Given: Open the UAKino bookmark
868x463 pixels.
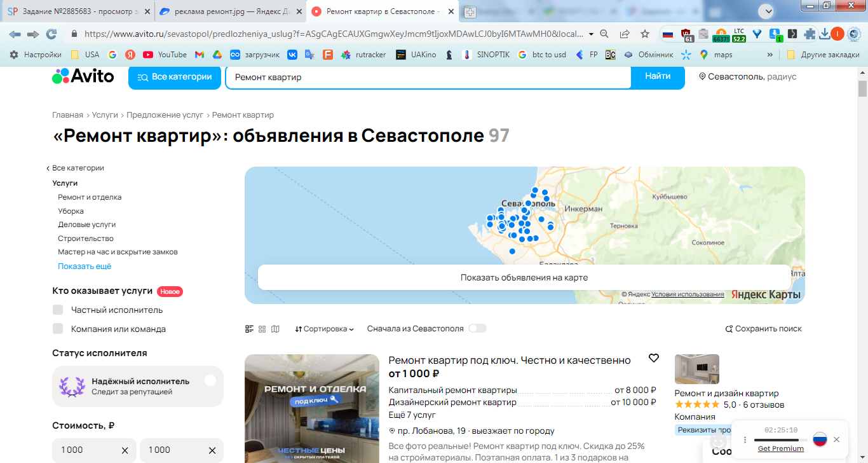Looking at the screenshot, I should [x=416, y=55].
